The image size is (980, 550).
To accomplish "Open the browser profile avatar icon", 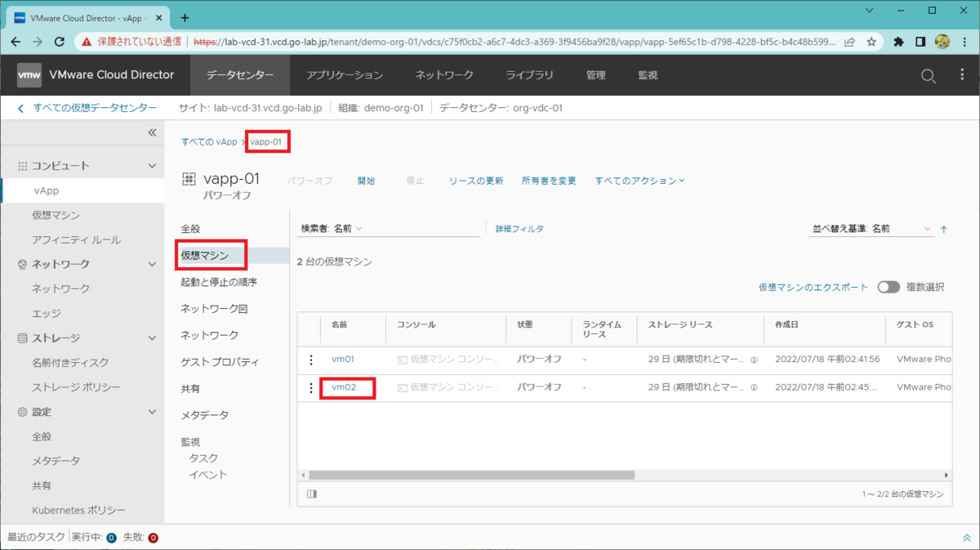I will coord(942,42).
